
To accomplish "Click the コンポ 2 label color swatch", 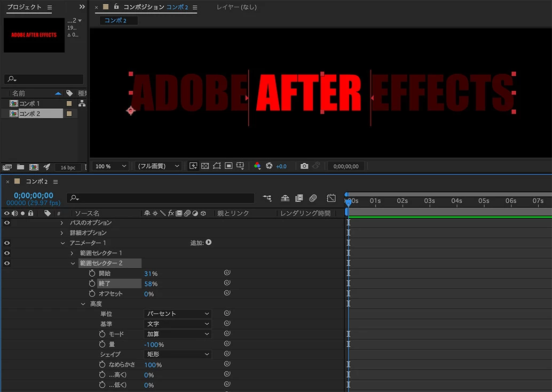I will (x=69, y=114).
